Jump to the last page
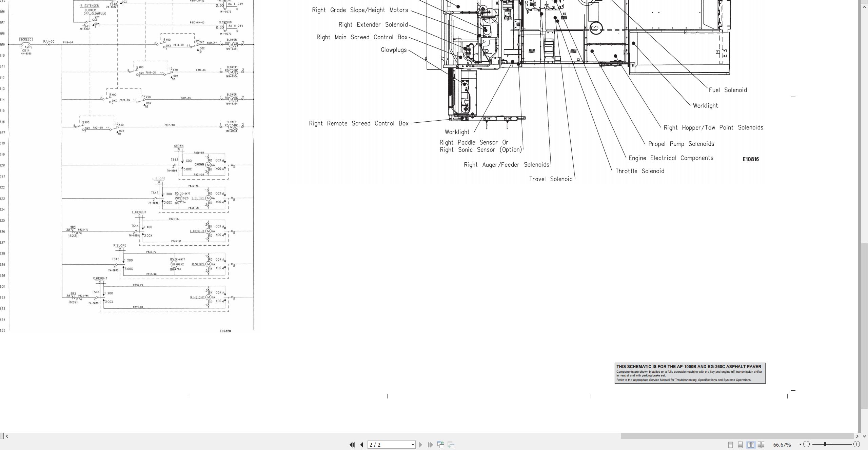This screenshot has width=868, height=450. 430,445
